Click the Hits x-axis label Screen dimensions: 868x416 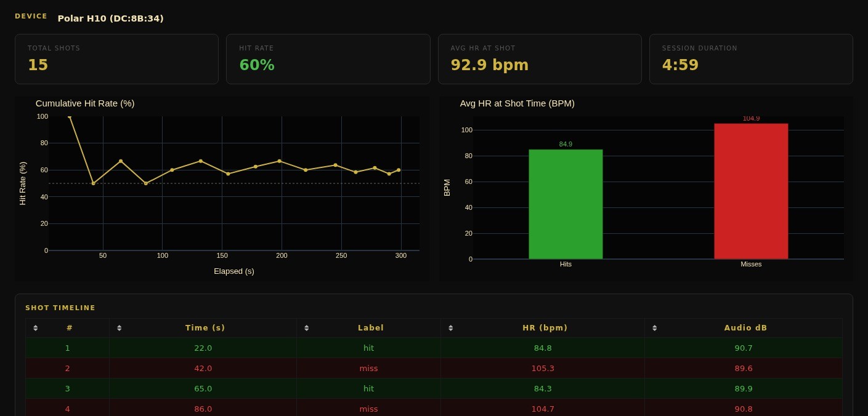point(566,264)
